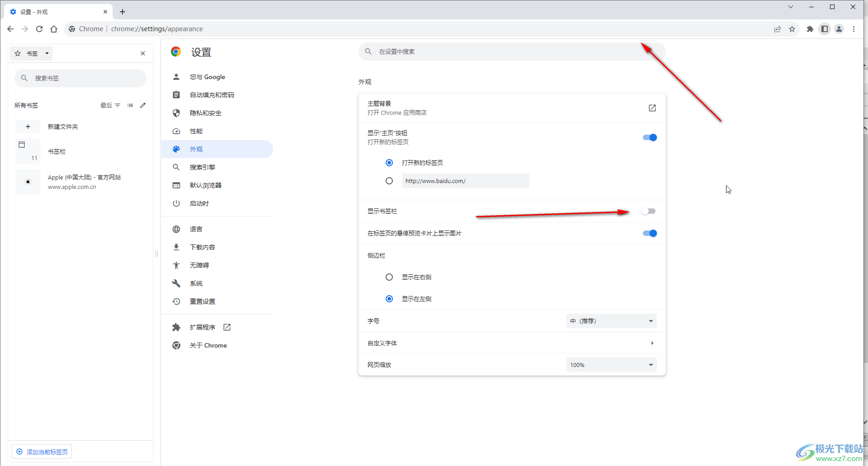Open the profile avatar menu

(x=839, y=29)
